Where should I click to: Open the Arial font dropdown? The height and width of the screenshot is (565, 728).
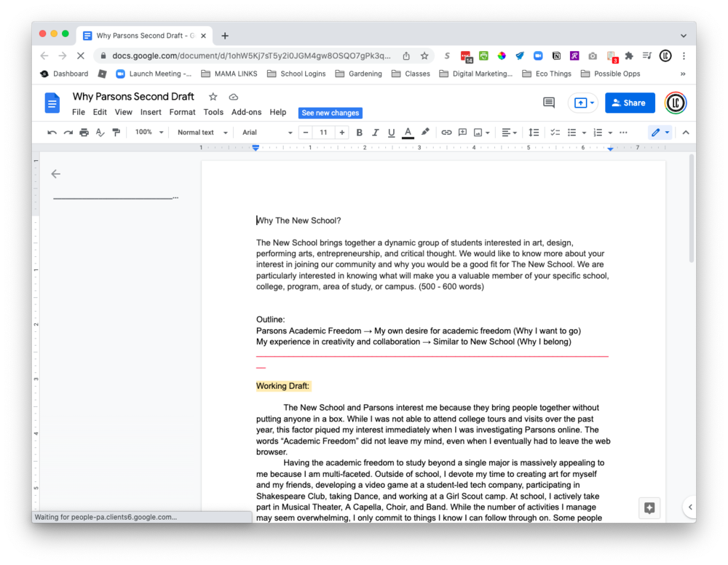pos(267,133)
